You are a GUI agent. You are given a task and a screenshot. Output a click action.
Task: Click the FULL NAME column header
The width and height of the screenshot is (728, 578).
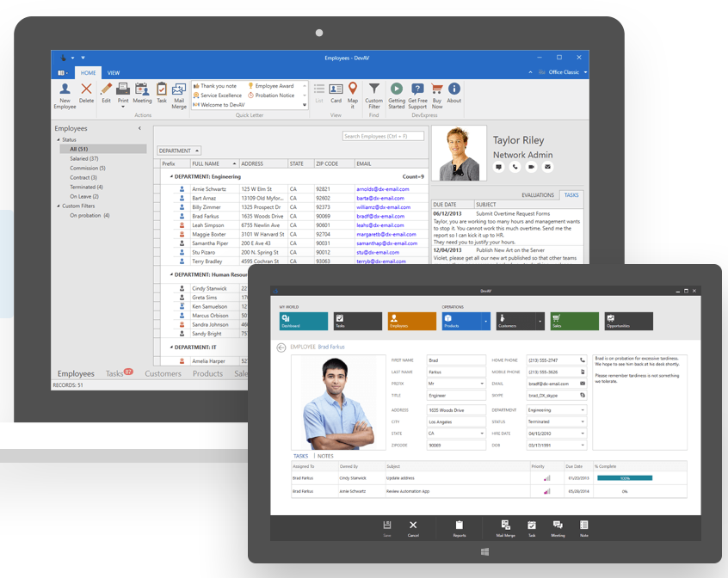pos(214,163)
